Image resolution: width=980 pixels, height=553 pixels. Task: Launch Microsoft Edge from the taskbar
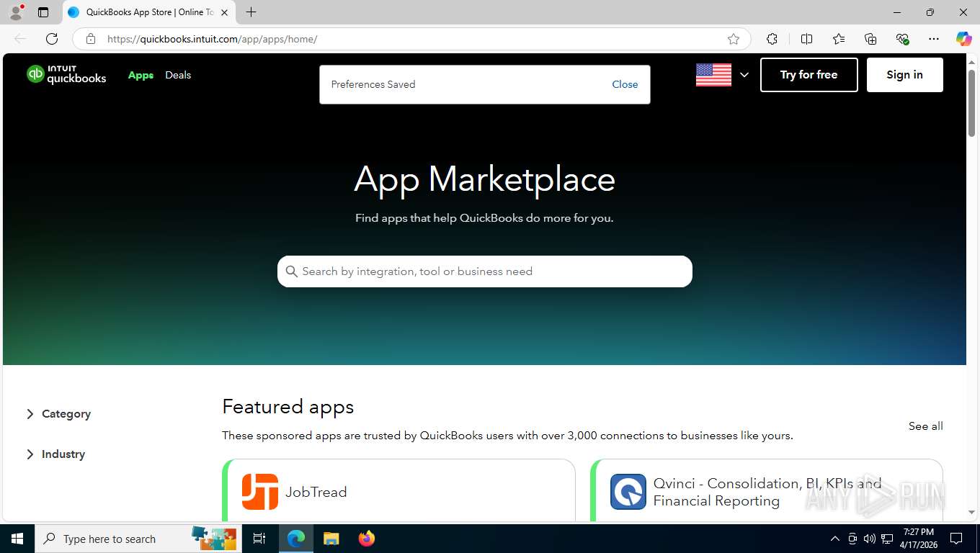click(296, 539)
